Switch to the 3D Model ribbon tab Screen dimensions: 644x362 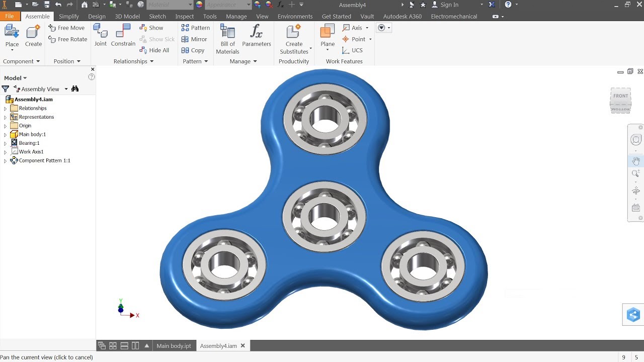click(x=127, y=16)
